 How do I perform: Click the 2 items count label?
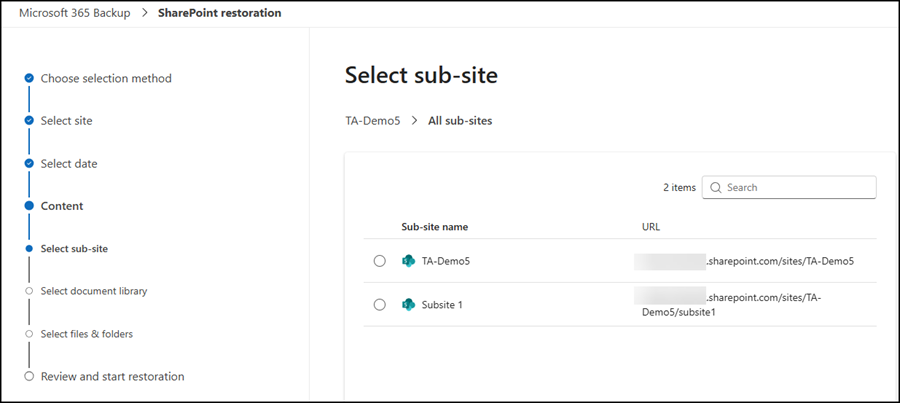coord(680,188)
